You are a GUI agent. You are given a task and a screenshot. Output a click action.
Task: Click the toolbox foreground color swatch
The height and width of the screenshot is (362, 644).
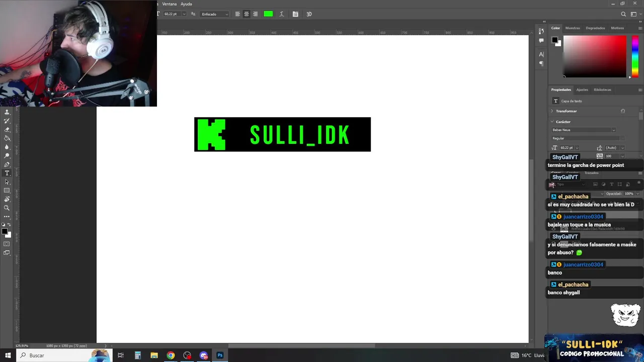(x=5, y=231)
